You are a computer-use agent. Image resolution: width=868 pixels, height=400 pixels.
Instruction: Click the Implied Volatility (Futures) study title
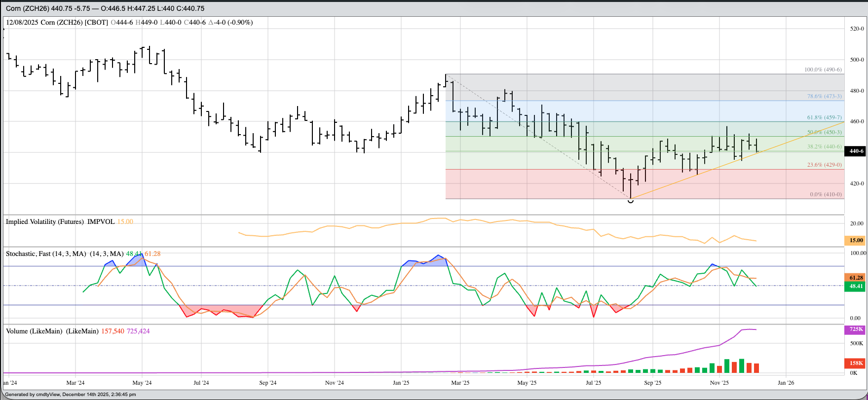(x=45, y=222)
